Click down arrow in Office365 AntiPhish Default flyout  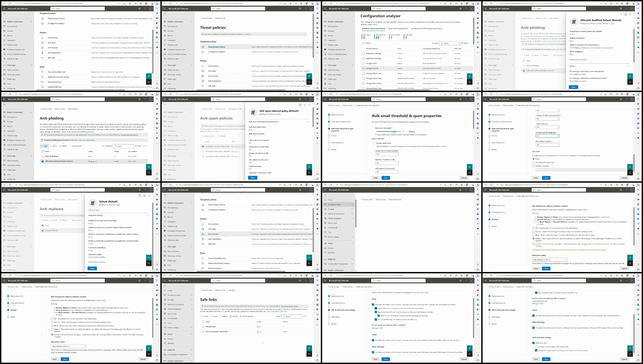[x=625, y=14]
